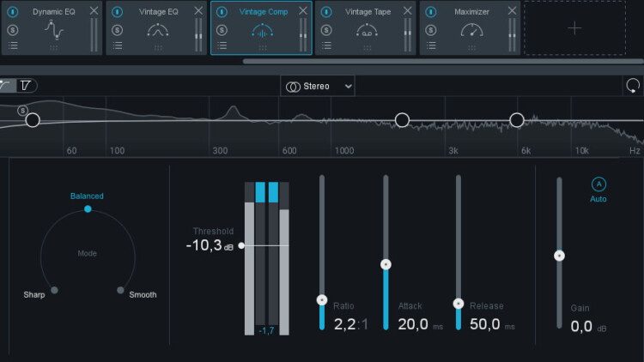The height and width of the screenshot is (362, 644).
Task: Click the gain reduction readout -1,7
Action: click(x=266, y=331)
